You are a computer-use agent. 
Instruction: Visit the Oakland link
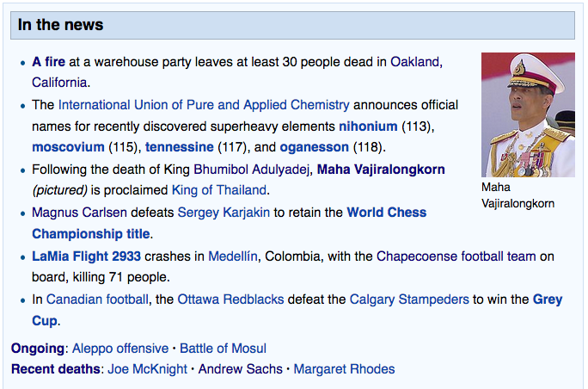pos(414,62)
